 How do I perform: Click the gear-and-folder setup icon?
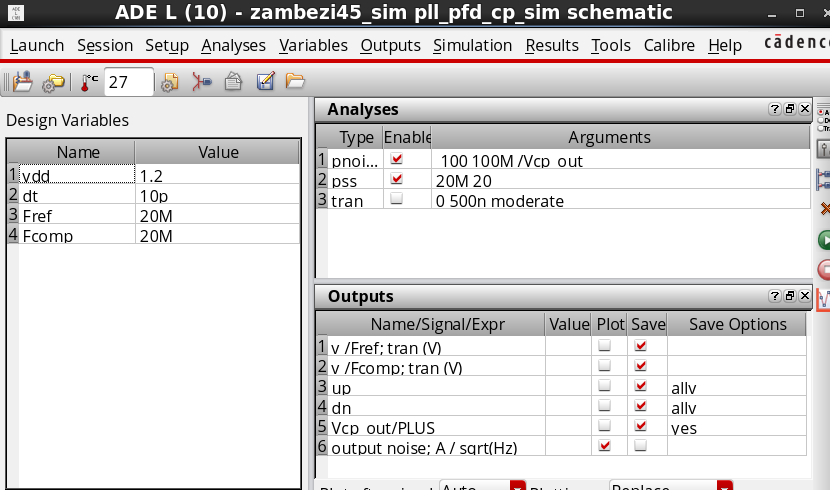(53, 83)
